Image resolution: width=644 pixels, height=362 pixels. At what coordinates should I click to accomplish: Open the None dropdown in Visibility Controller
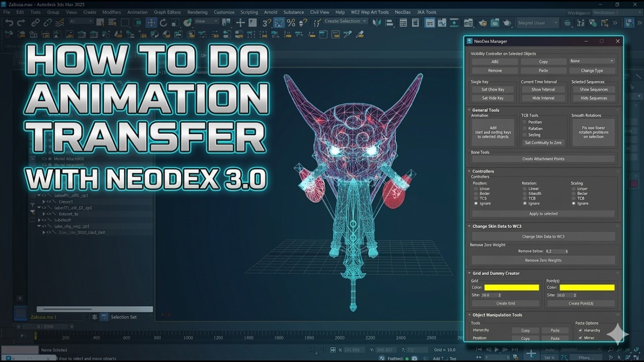click(592, 61)
